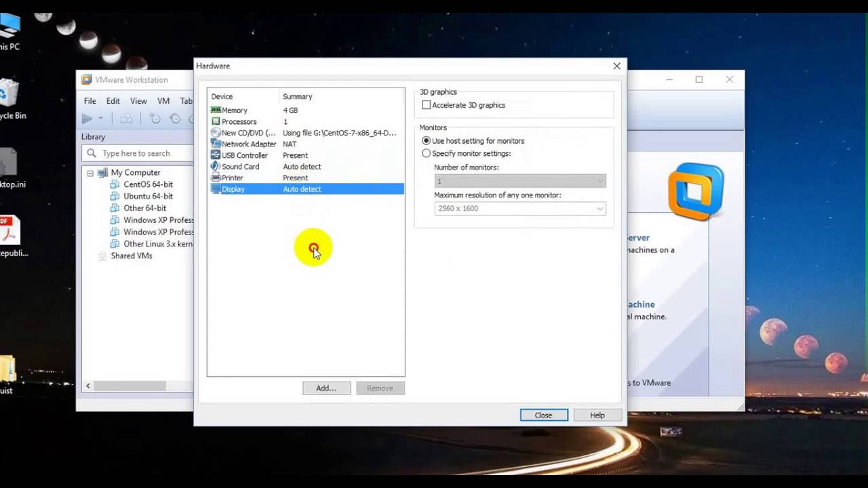The width and height of the screenshot is (868, 488).
Task: Click the My Computer monitor icon
Action: (x=102, y=173)
